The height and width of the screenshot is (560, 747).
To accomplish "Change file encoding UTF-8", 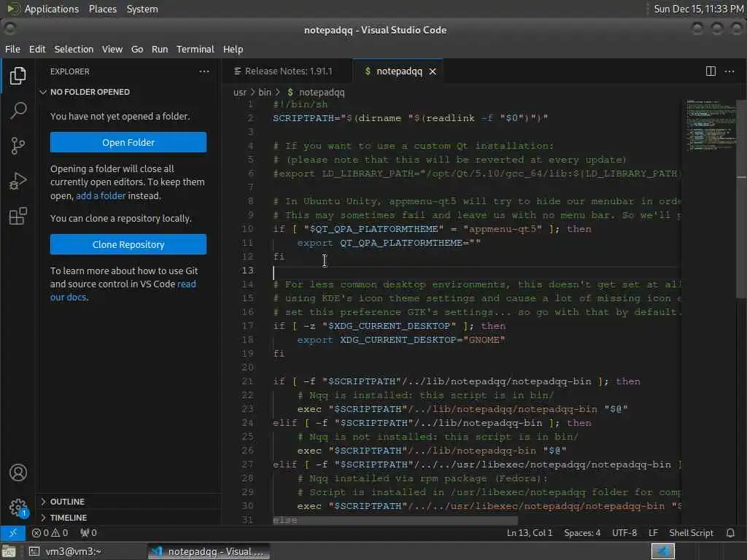I will (x=624, y=533).
